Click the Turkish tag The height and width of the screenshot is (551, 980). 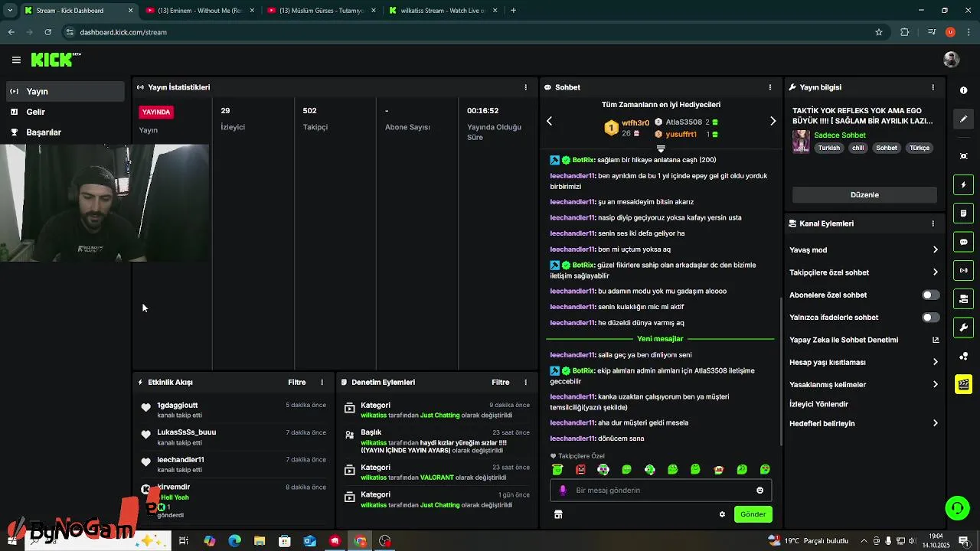point(828,148)
